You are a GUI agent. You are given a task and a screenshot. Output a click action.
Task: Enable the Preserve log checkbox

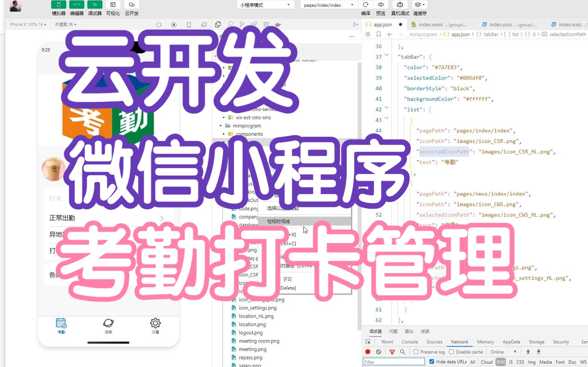pyautogui.click(x=416, y=352)
